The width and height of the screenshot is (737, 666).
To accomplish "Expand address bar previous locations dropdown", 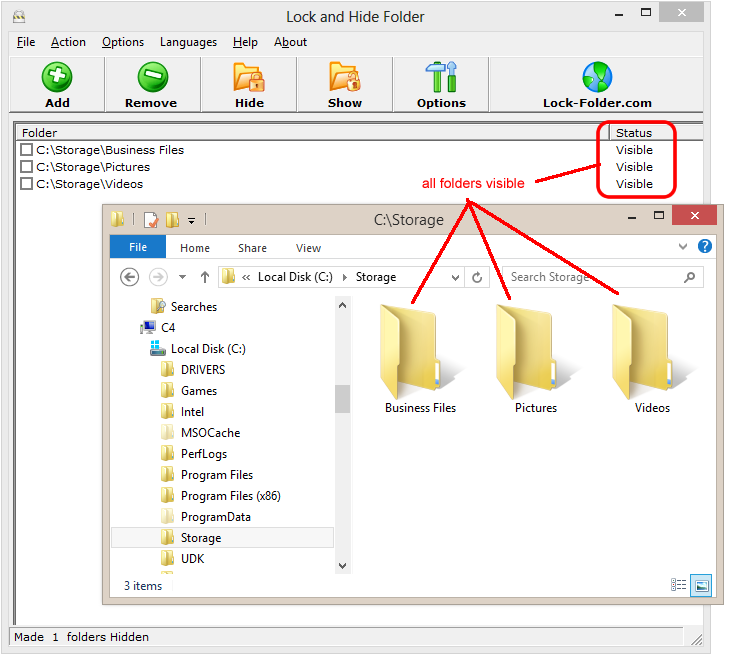I will [x=455, y=277].
